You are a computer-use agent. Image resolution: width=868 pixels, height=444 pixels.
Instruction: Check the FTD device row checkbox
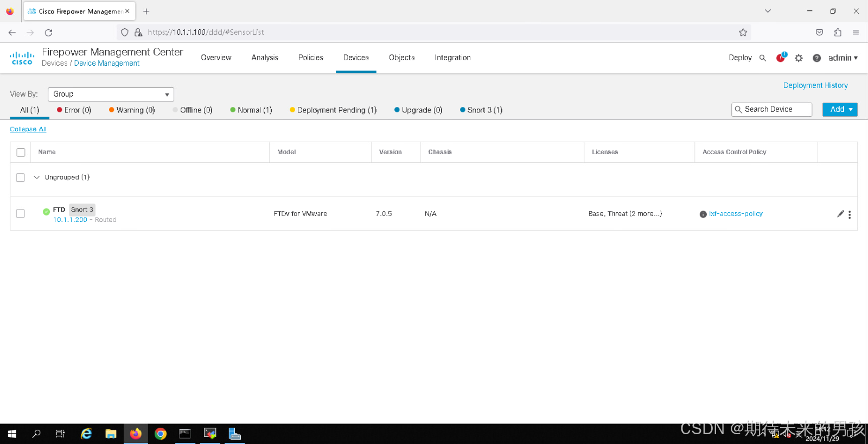21,214
